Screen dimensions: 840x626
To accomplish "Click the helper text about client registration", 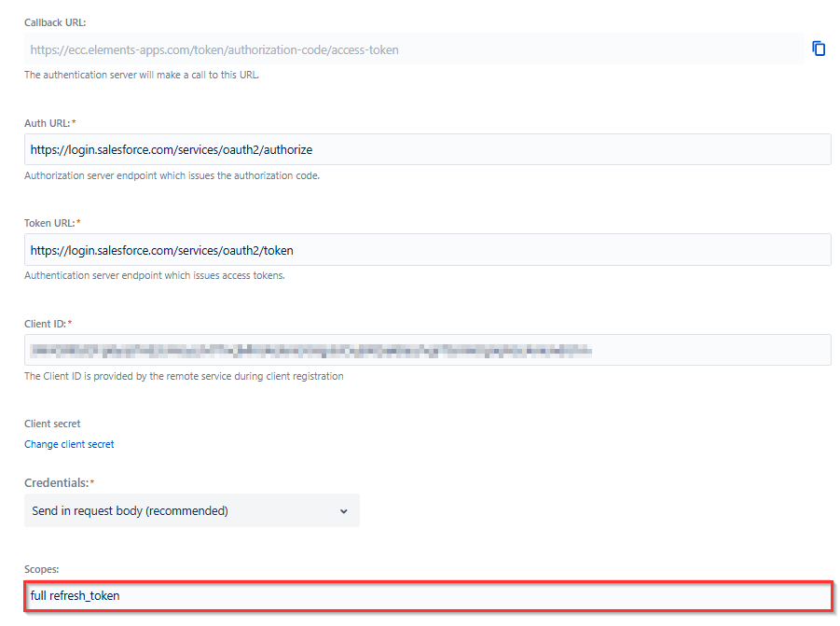I will pos(184,376).
